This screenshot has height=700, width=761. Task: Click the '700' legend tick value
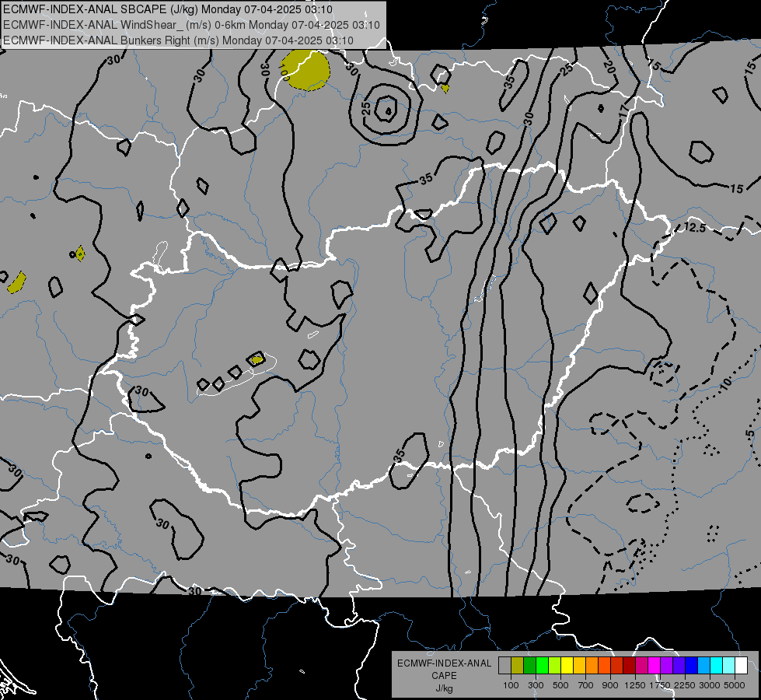click(586, 685)
